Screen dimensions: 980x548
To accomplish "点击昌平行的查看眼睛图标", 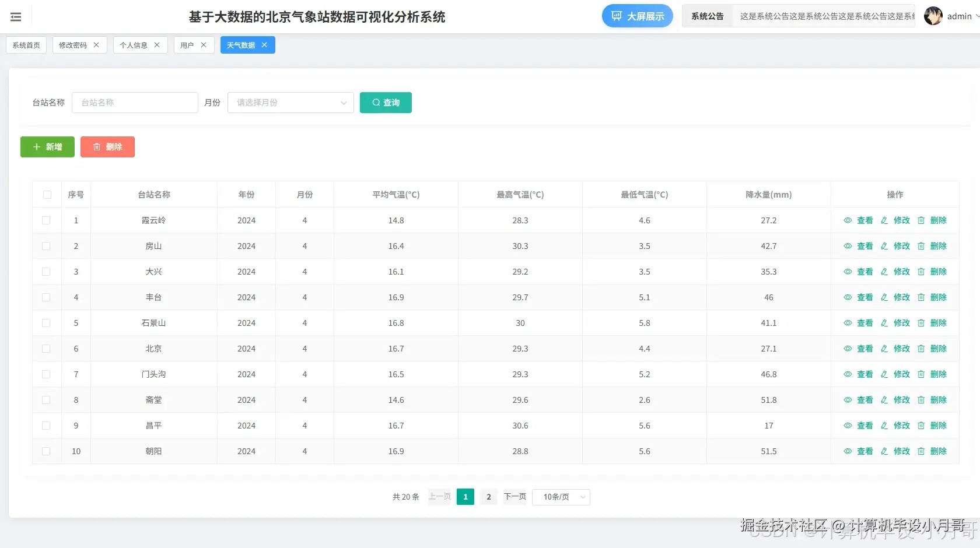I will pos(848,426).
